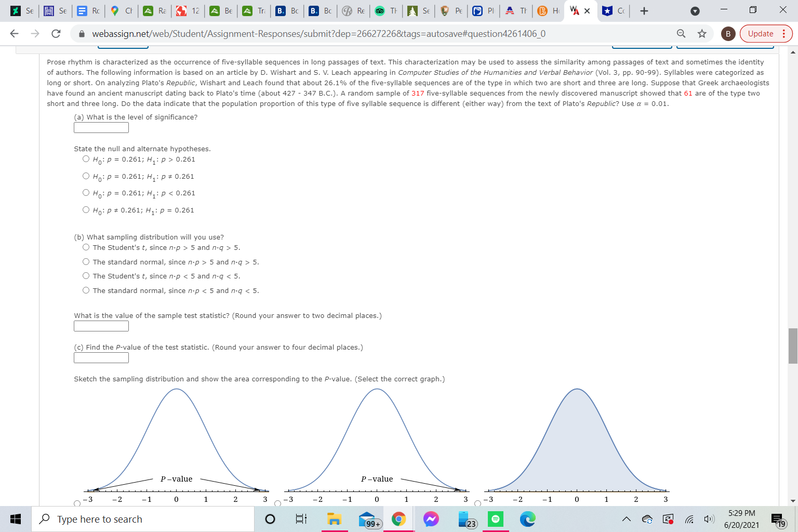The width and height of the screenshot is (798, 532).
Task: Open the Windows Start menu
Action: click(x=16, y=519)
